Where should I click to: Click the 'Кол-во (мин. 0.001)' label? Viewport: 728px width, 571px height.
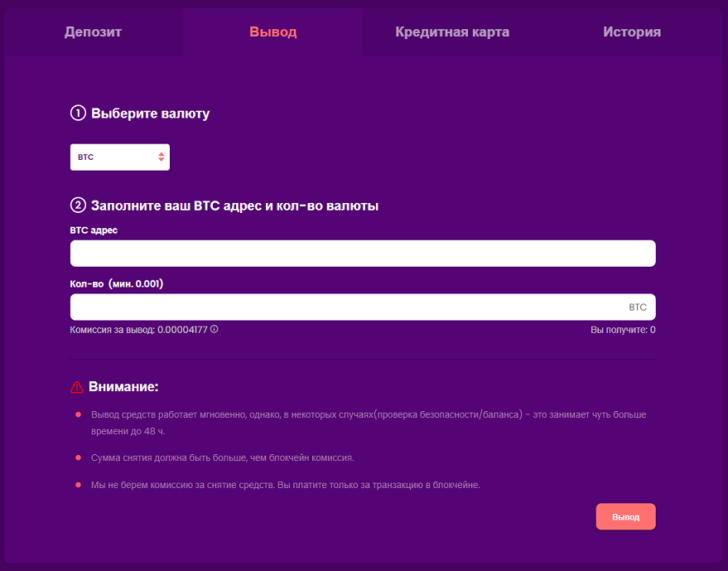[117, 284]
